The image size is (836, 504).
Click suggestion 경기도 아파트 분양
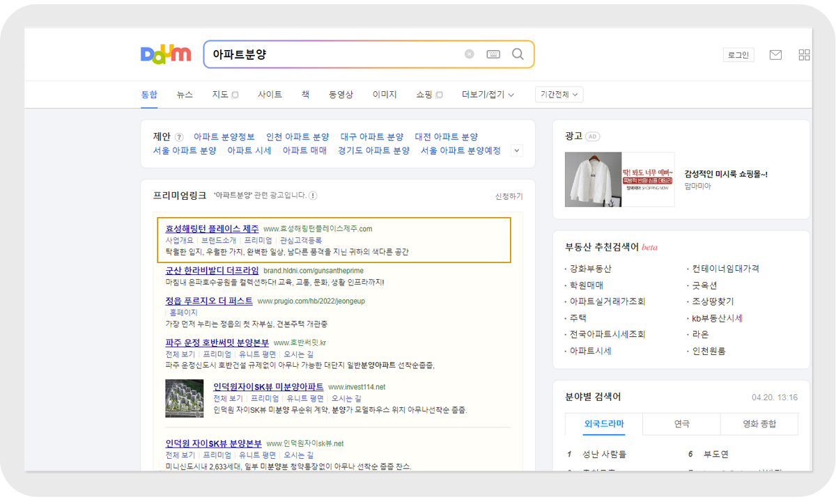click(x=373, y=150)
